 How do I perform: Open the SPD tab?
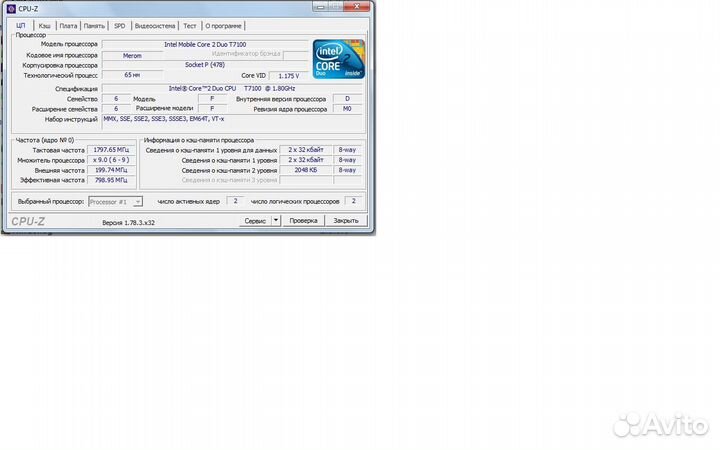point(119,26)
